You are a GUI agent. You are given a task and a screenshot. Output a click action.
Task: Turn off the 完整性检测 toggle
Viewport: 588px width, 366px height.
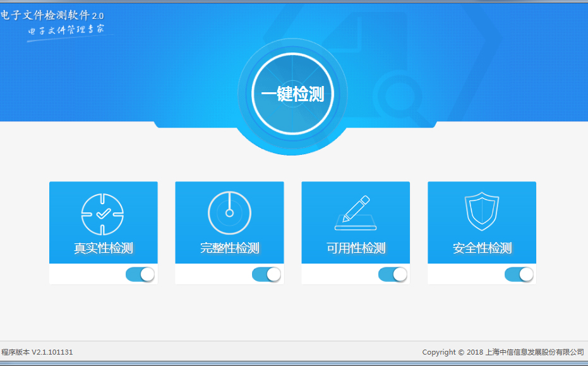point(267,274)
